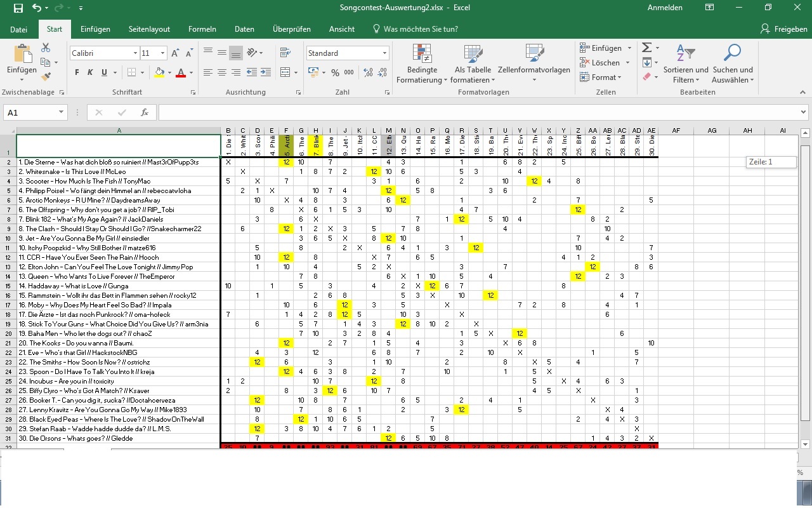This screenshot has height=508, width=812.
Task: Increase the font size
Action: tap(176, 53)
